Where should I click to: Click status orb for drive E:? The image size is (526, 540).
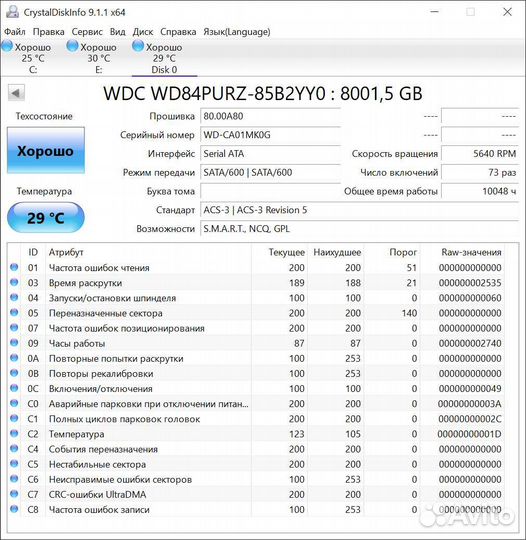[72, 46]
